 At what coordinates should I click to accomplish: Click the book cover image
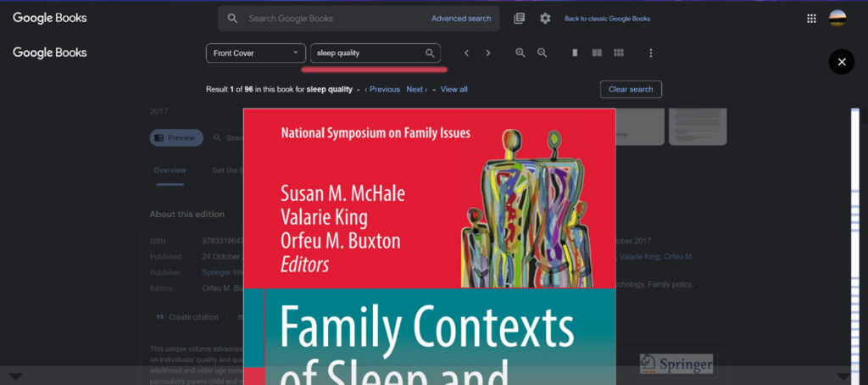click(430, 247)
